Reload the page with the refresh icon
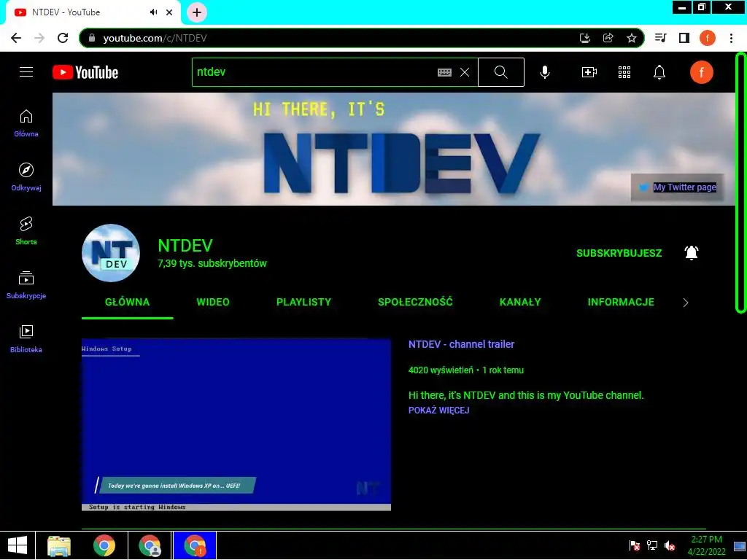Viewport: 747px width, 560px height. coord(63,38)
